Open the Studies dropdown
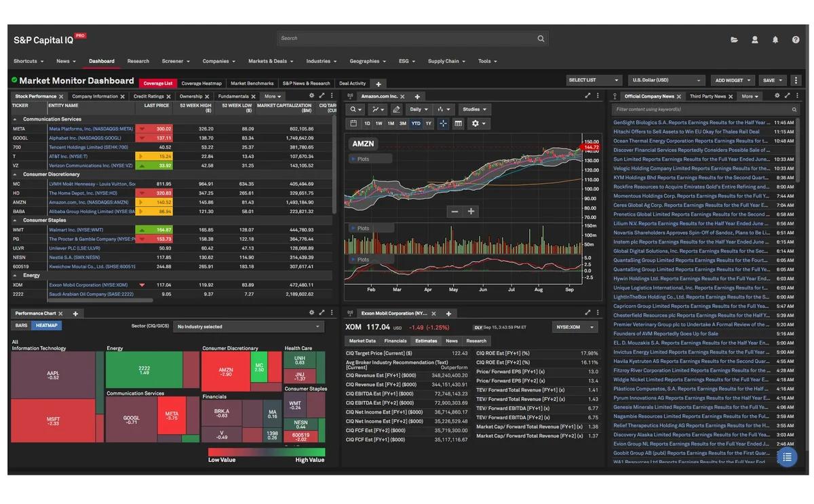Image resolution: width=814 pixels, height=504 pixels. (x=475, y=109)
